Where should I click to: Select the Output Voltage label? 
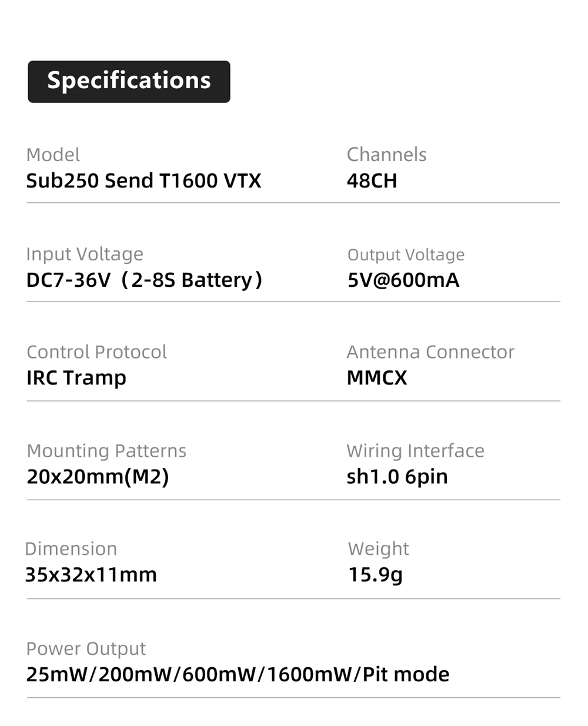point(406,255)
